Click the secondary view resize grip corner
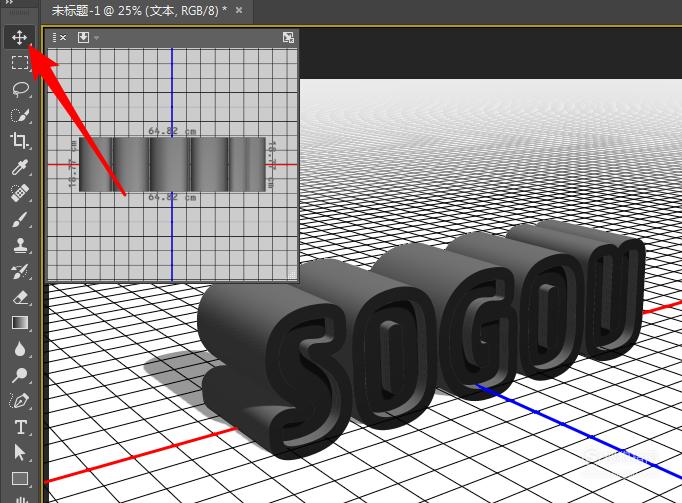This screenshot has height=503, width=682. point(292,275)
